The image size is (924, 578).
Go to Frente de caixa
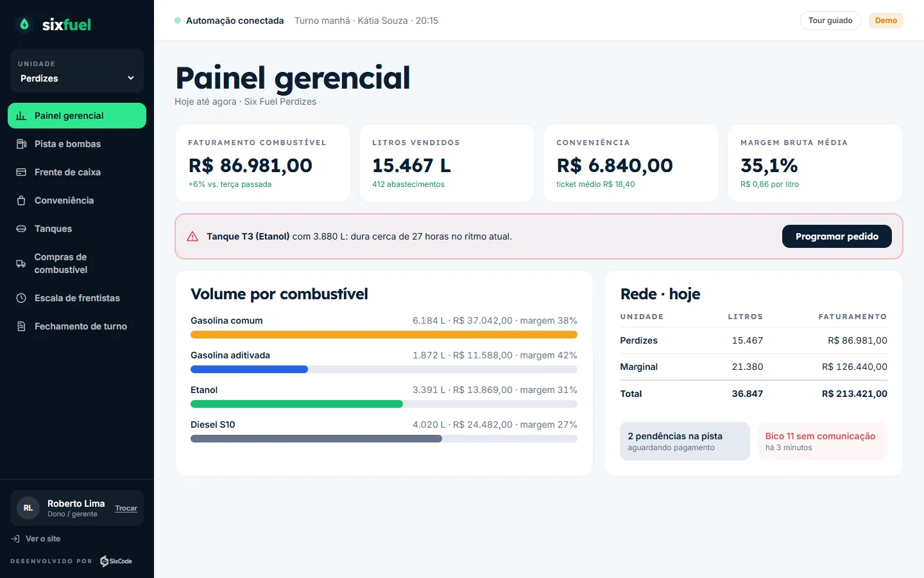(x=77, y=172)
